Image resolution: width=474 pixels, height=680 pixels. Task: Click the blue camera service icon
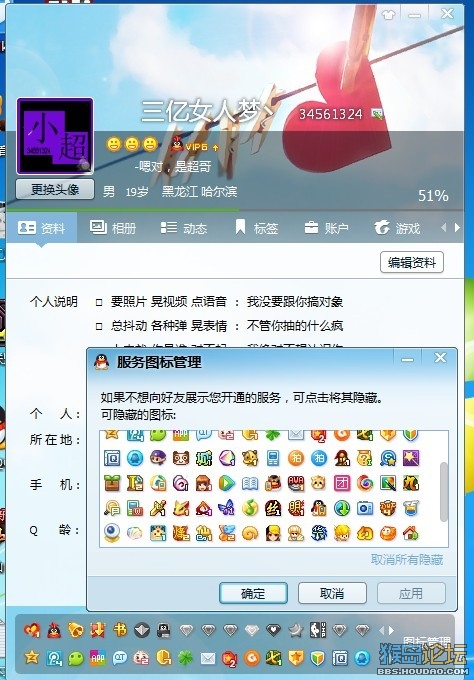pos(365,508)
